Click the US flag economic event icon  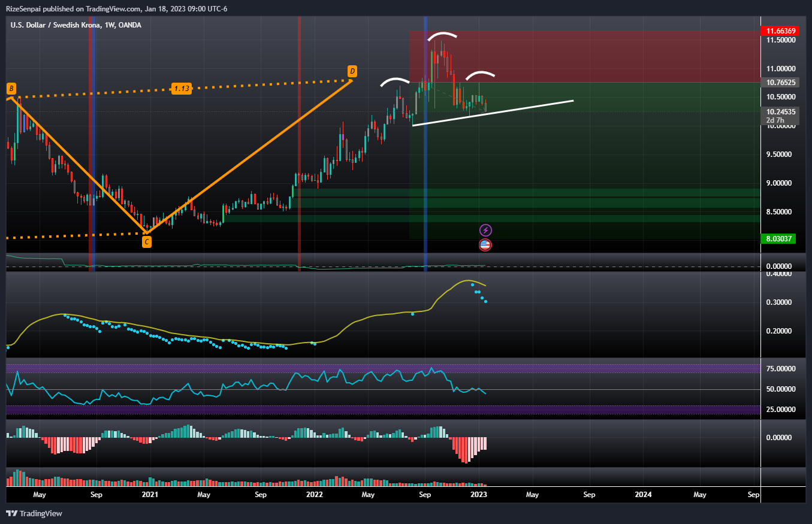tap(485, 244)
